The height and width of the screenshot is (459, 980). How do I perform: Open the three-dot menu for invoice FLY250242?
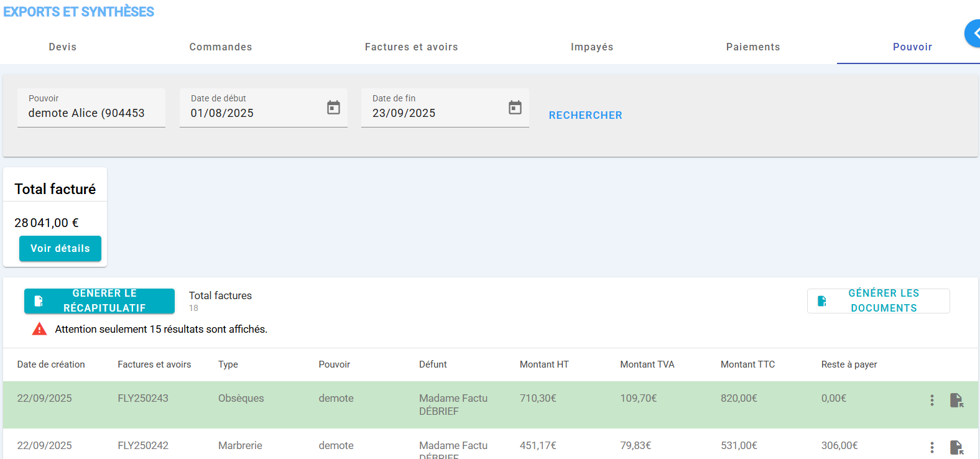point(931,447)
